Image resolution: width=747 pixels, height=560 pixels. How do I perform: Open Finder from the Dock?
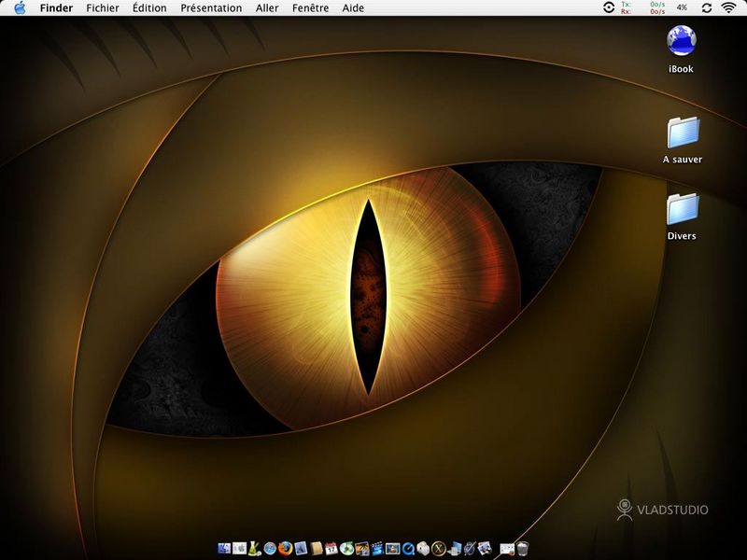tap(224, 549)
